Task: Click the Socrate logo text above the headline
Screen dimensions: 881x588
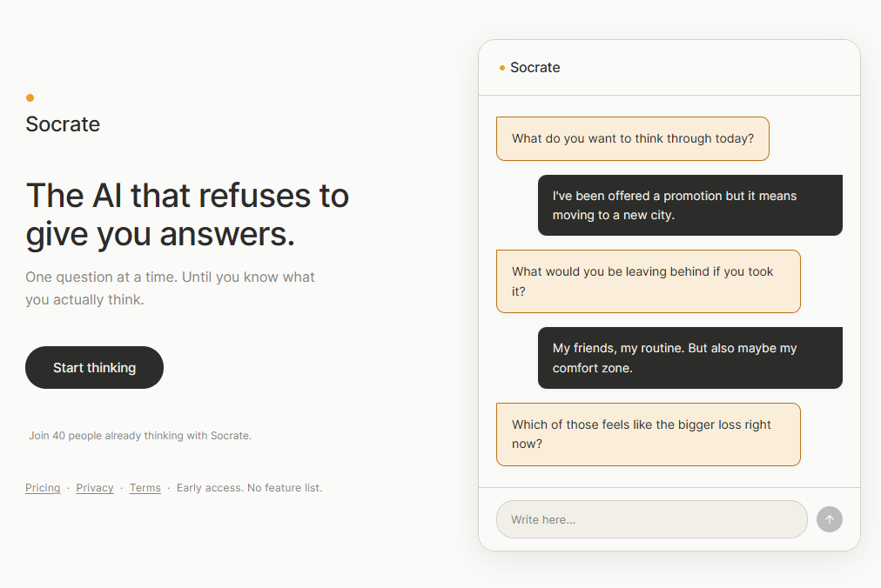Action: (63, 124)
